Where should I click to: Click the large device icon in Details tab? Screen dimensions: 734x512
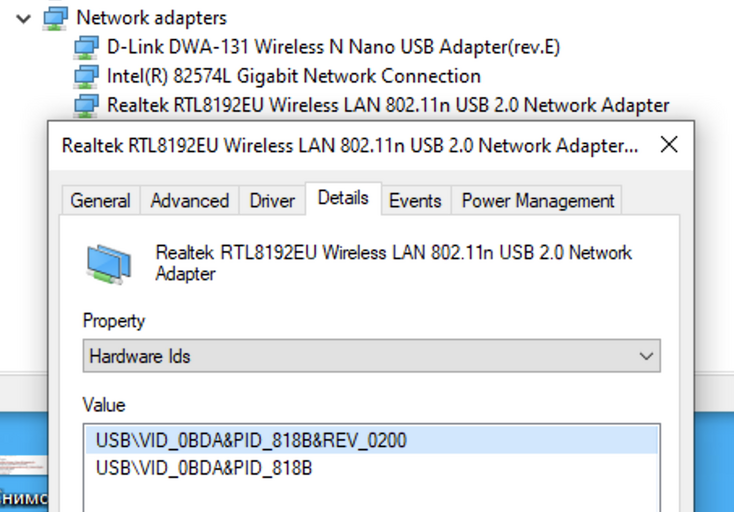point(109,264)
